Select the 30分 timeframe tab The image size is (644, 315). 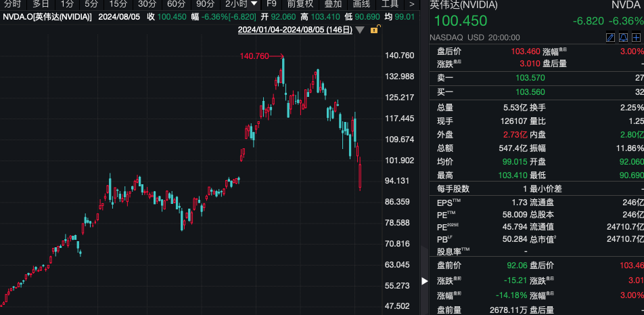[147, 4]
